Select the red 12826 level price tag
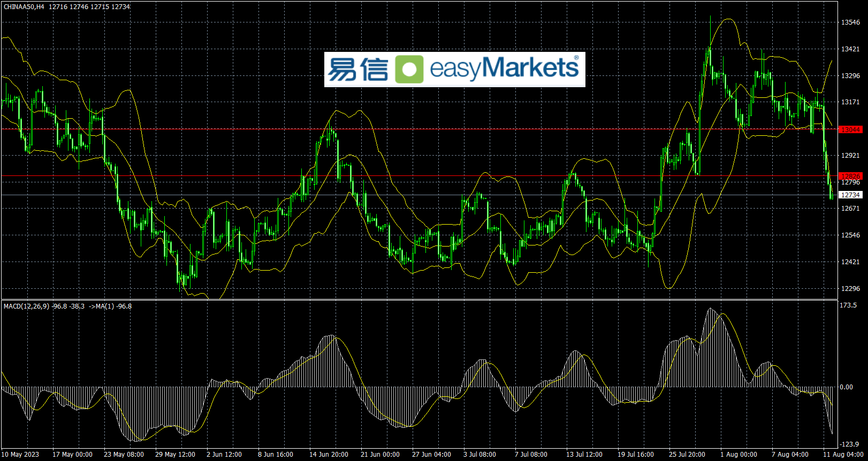The width and height of the screenshot is (868, 461). tap(850, 176)
